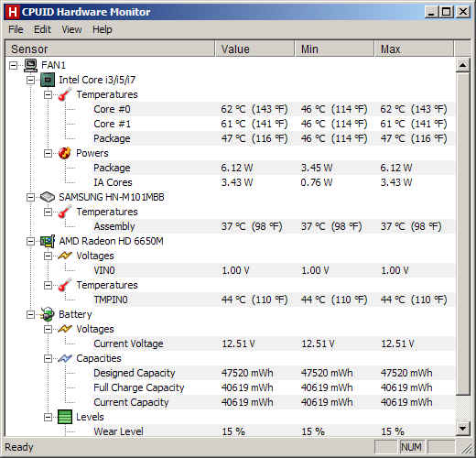Open the Help menu
This screenshot has width=476, height=458.
(x=103, y=29)
